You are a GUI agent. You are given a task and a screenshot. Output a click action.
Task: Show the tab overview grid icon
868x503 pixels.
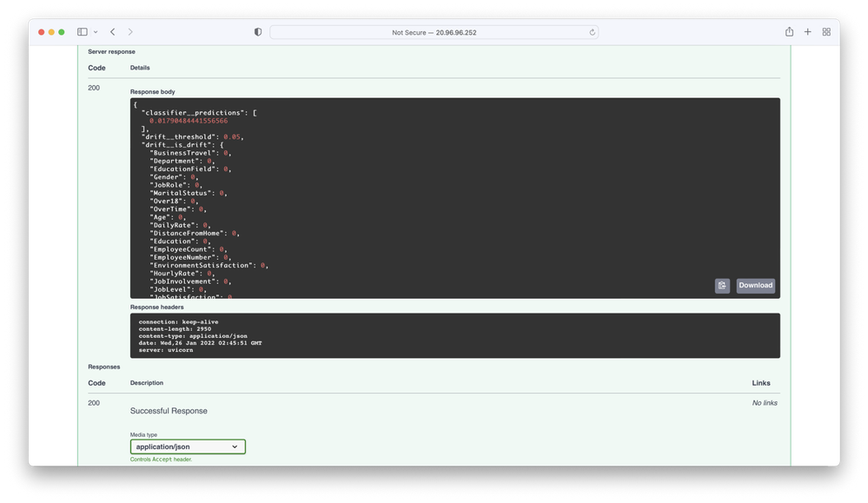tap(826, 32)
